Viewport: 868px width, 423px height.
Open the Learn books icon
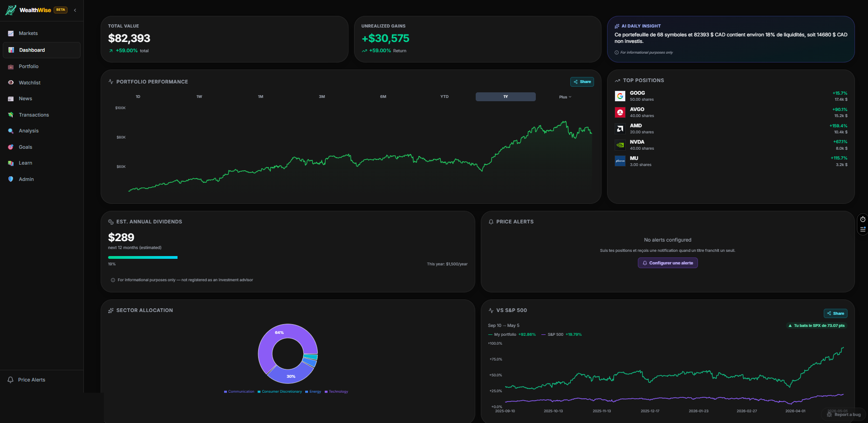[11, 163]
